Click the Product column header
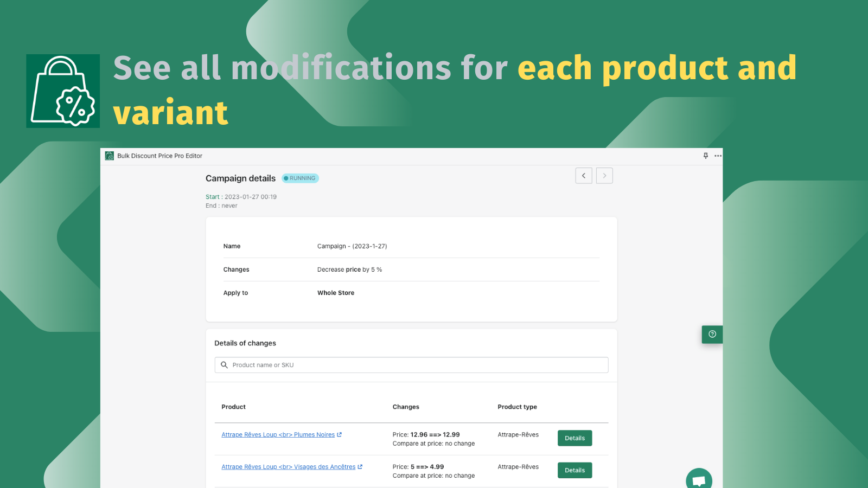Image resolution: width=868 pixels, height=488 pixels. pos(234,407)
